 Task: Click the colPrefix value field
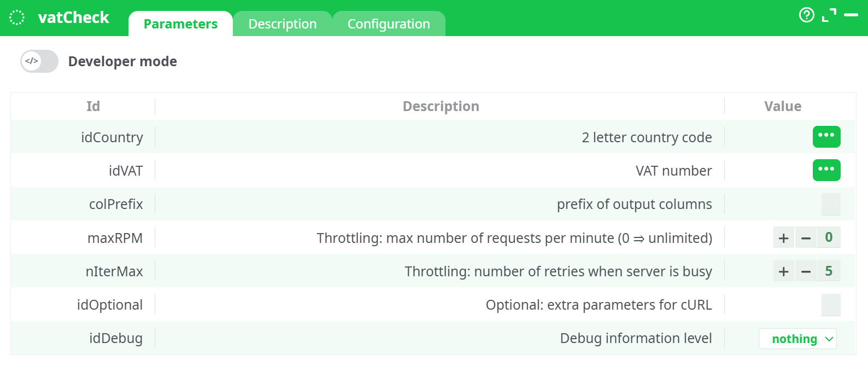click(x=830, y=204)
